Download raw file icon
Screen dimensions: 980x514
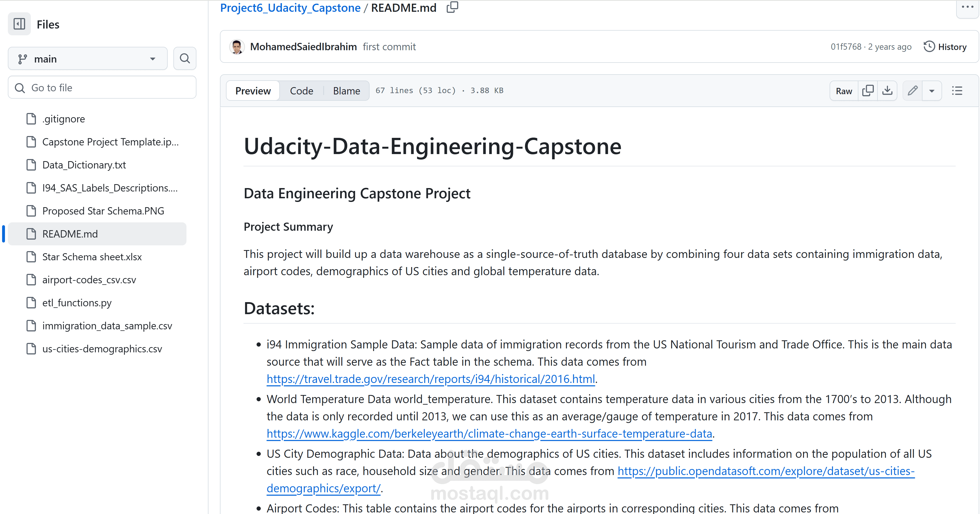[x=887, y=91]
